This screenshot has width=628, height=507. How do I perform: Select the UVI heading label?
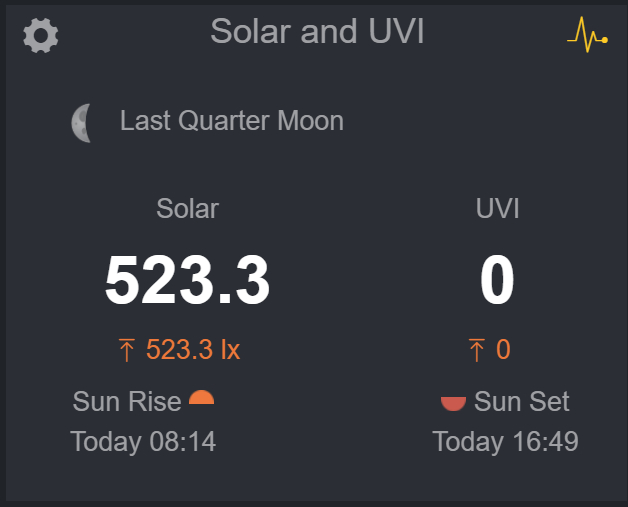click(497, 209)
